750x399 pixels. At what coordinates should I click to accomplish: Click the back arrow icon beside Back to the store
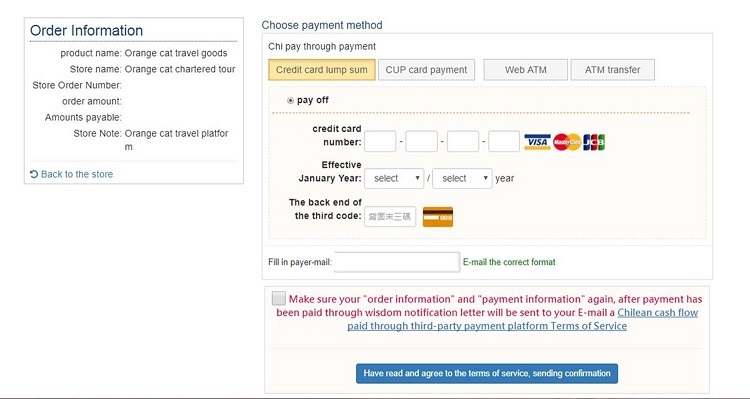click(33, 174)
